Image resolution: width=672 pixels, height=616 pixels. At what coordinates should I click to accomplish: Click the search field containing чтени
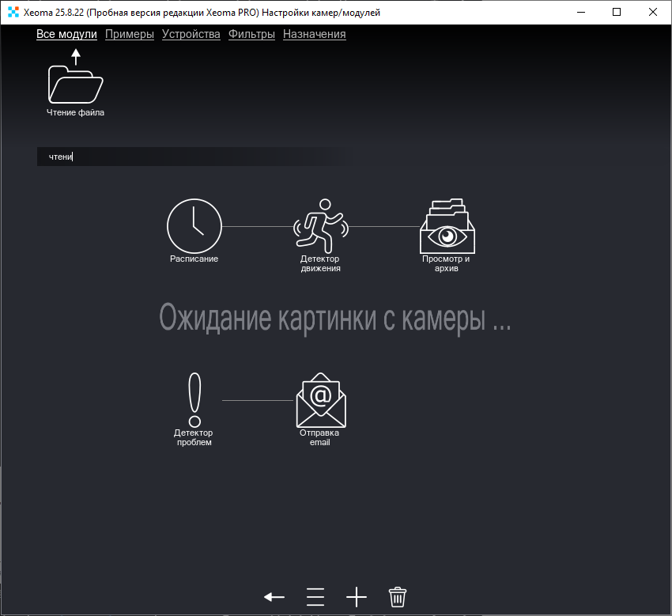click(x=190, y=156)
